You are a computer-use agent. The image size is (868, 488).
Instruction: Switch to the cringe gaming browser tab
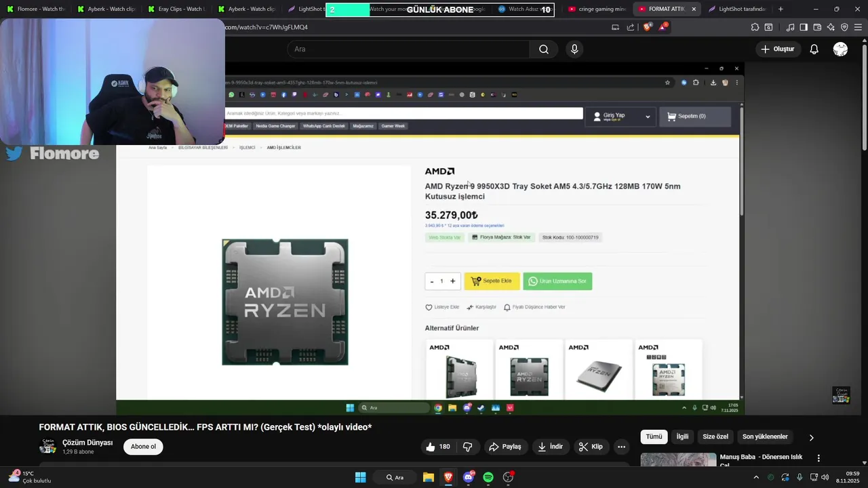coord(597,9)
